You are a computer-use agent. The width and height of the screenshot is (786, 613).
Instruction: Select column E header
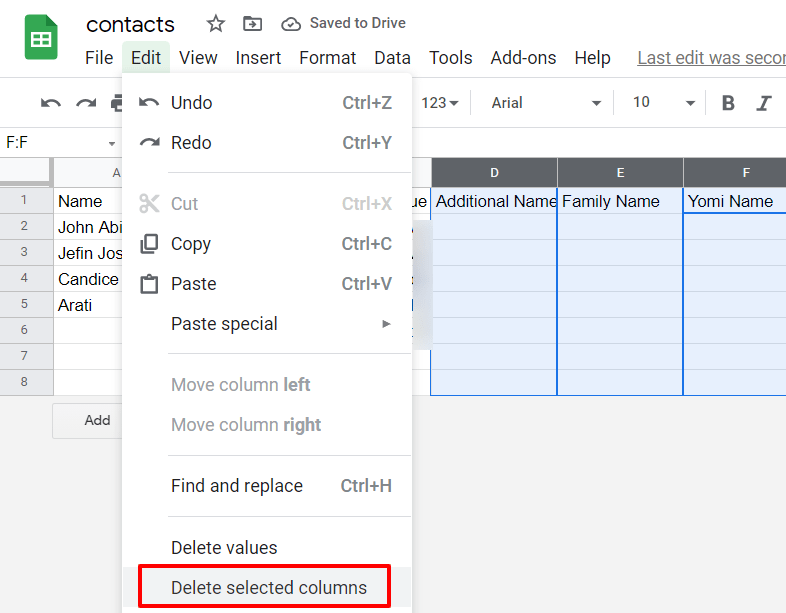pos(620,173)
